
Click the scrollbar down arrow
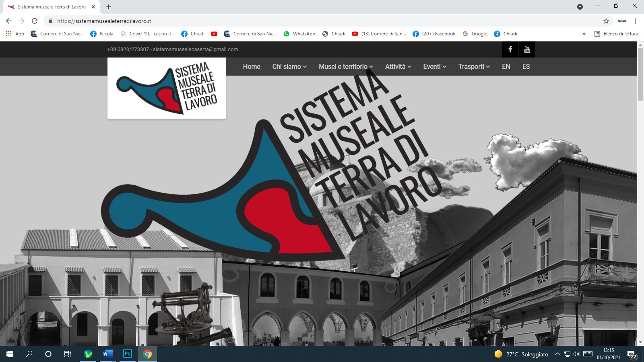pos(640,343)
